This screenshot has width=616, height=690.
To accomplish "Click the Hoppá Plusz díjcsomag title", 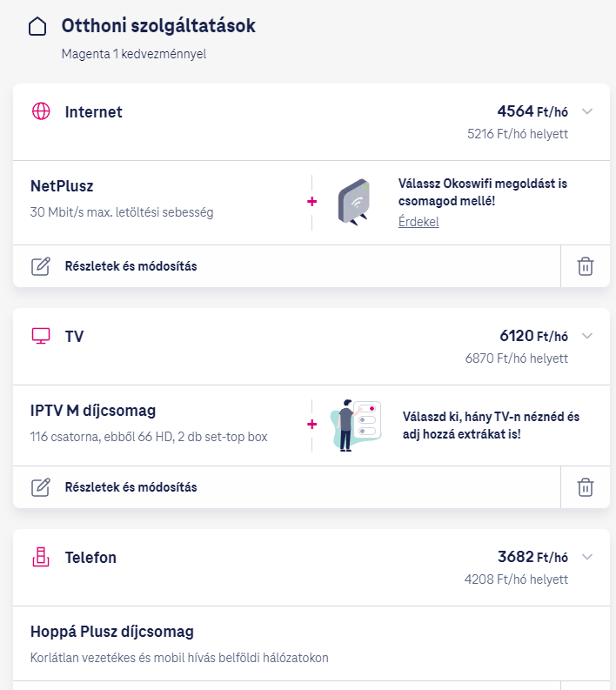I will pyautogui.click(x=111, y=631).
